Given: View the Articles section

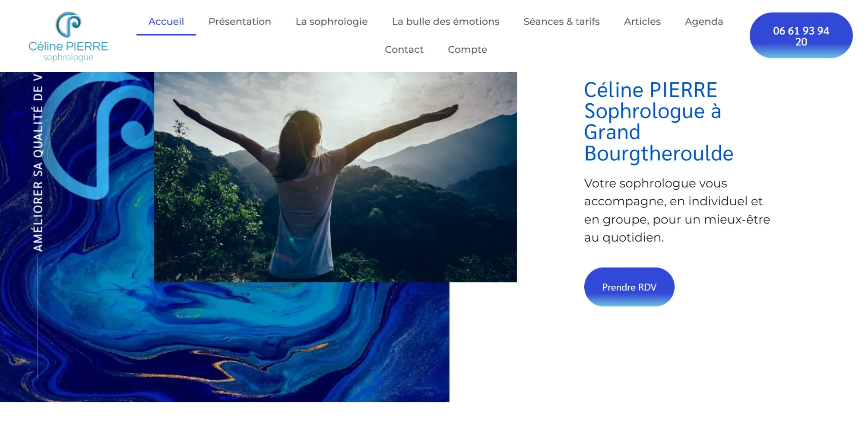Looking at the screenshot, I should click(x=642, y=22).
